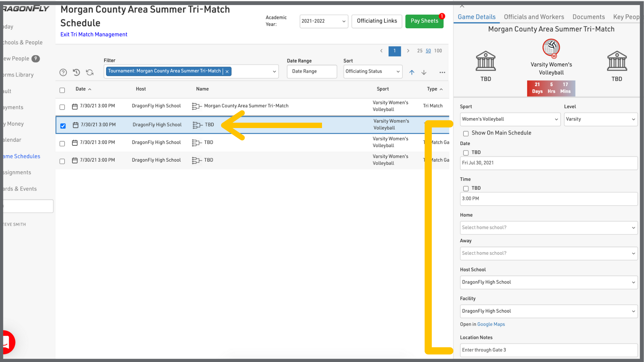Click Exit Tri Match Management link
This screenshot has width=644, height=362.
point(94,34)
